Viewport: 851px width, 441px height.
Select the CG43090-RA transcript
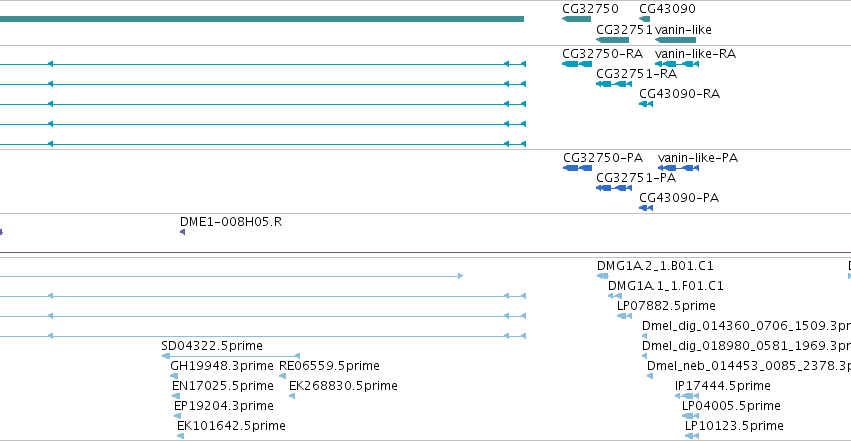[646, 104]
